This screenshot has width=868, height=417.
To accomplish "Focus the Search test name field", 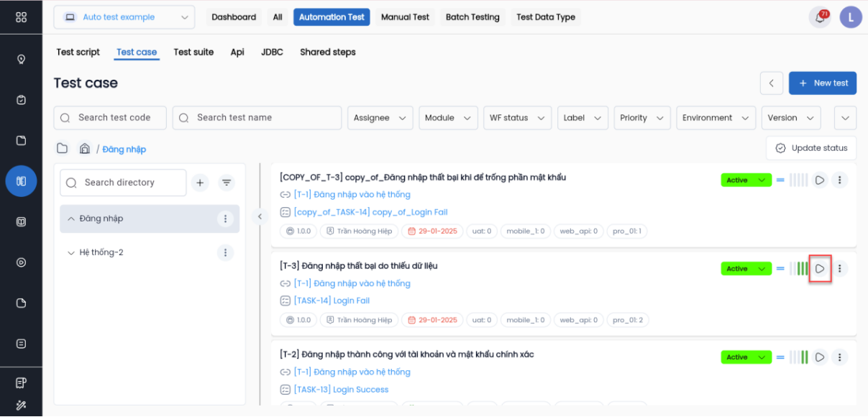I will pos(257,118).
